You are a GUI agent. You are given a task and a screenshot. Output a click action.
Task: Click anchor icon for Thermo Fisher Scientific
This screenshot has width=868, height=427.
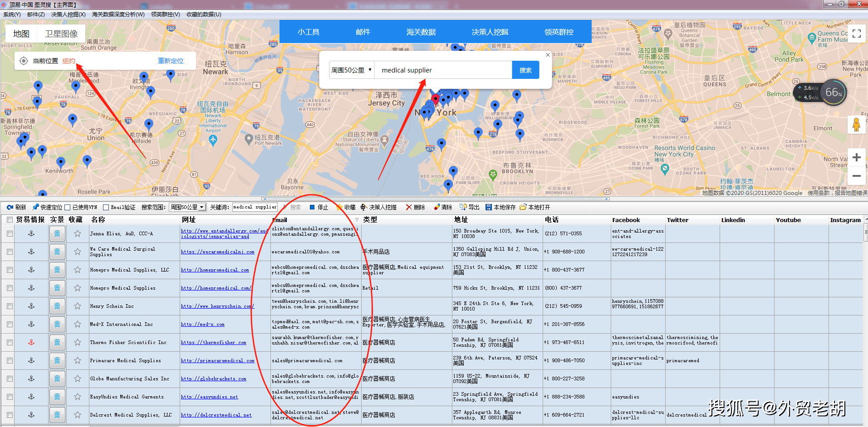(x=31, y=342)
